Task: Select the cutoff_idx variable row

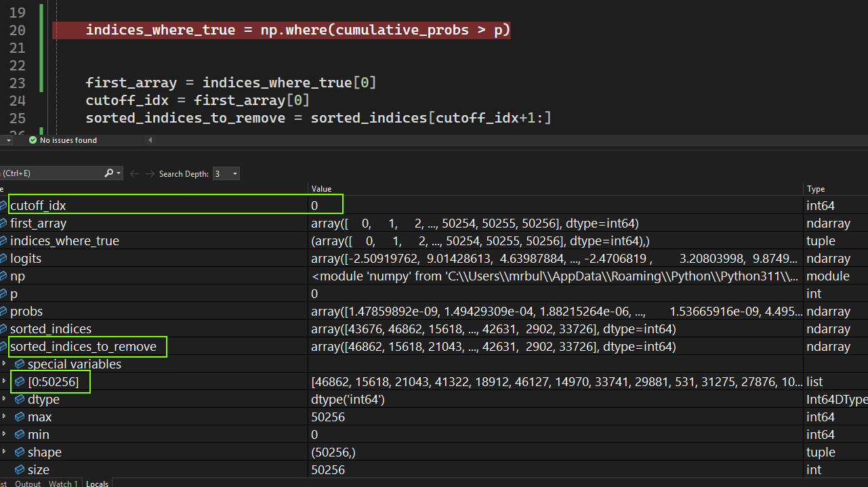Action: tap(38, 205)
